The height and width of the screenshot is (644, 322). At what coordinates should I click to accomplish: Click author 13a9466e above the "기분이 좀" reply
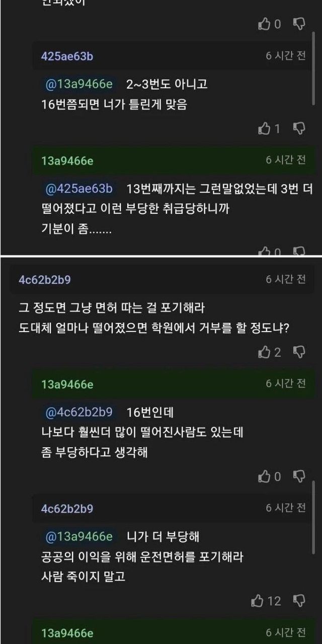tap(67, 161)
